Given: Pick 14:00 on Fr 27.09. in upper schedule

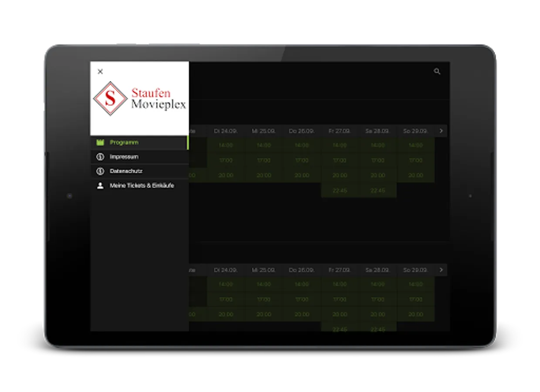Looking at the screenshot, I should pos(340,145).
